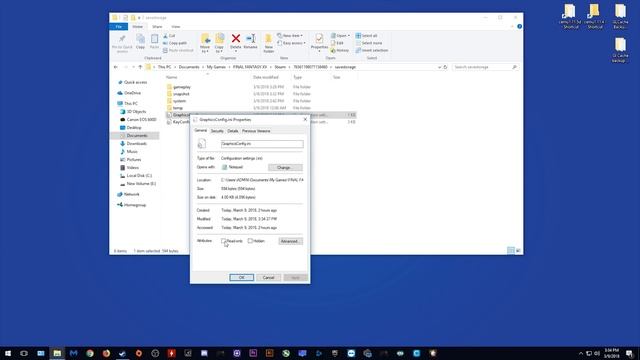Select Quick access in navigation pane

pos(135,82)
